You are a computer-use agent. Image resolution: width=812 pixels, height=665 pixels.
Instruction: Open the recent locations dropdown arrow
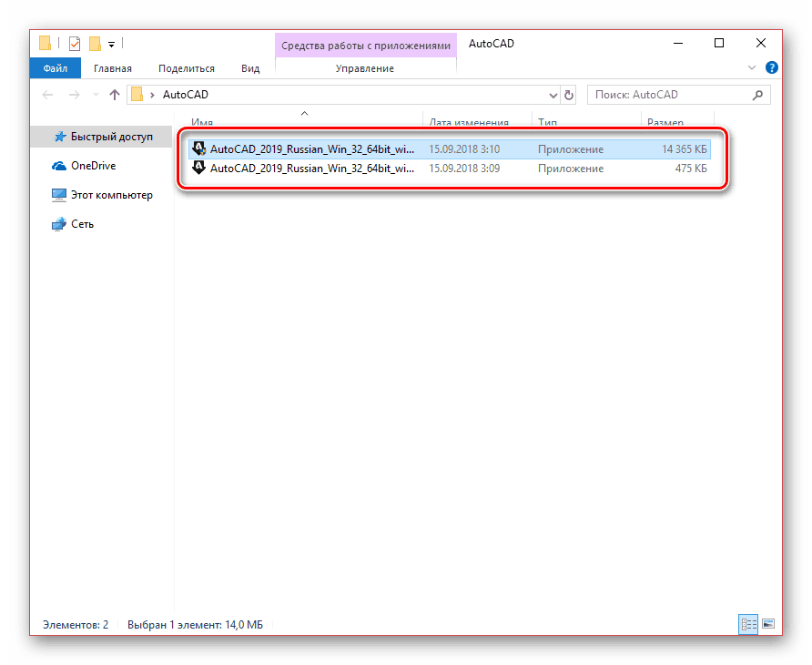(x=96, y=95)
